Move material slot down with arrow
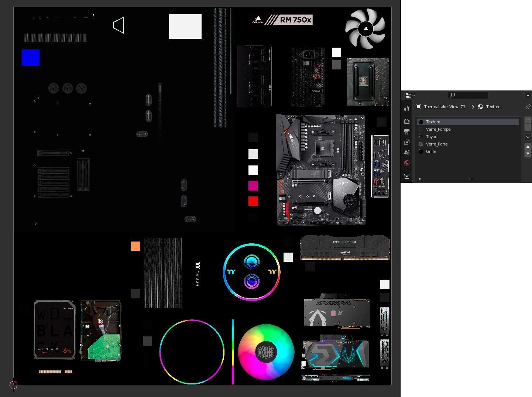The height and width of the screenshot is (397, 532). [528, 154]
